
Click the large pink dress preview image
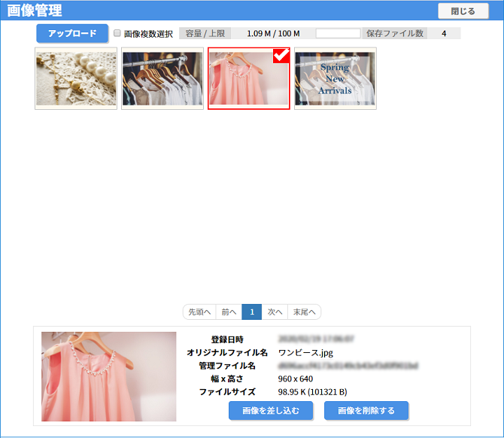click(108, 376)
